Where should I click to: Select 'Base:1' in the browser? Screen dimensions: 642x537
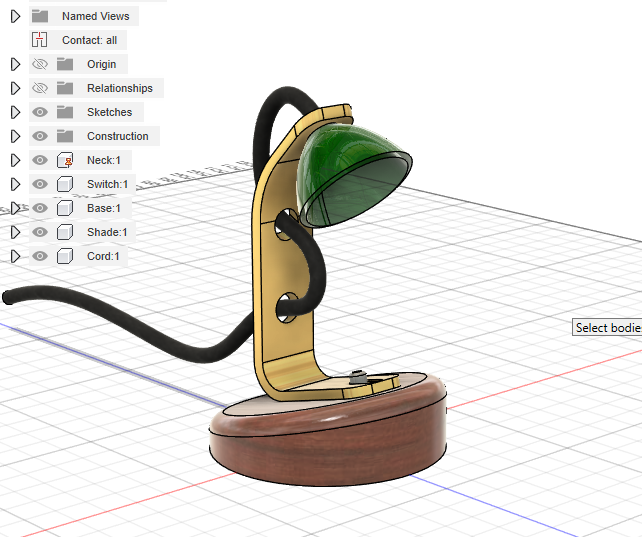pyautogui.click(x=81, y=208)
